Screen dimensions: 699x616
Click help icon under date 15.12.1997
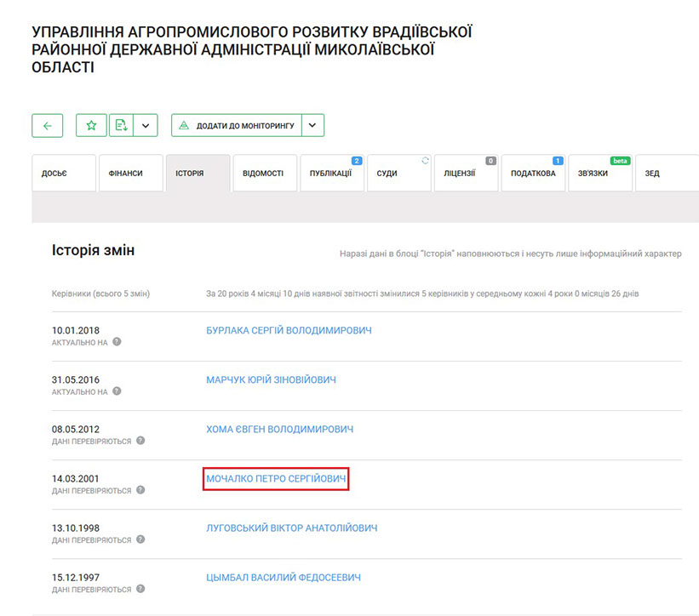point(140,589)
